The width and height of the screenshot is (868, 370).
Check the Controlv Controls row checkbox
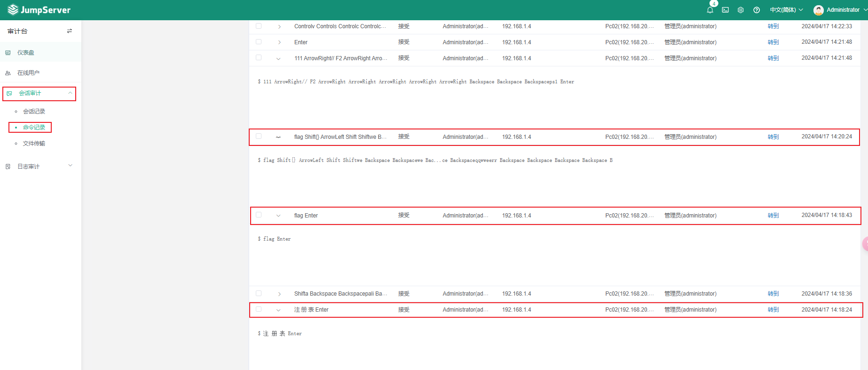[259, 26]
